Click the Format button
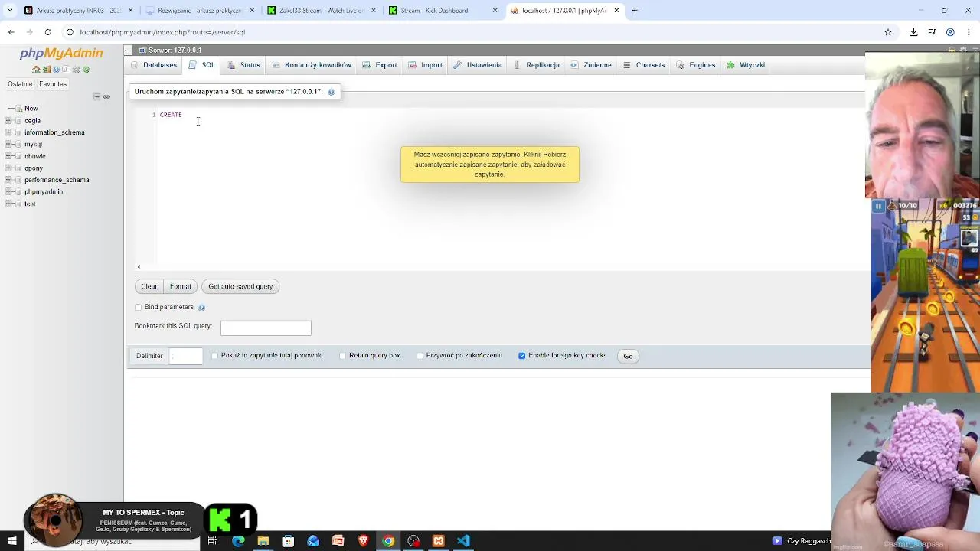Screen dimensions: 980x551 point(180,286)
